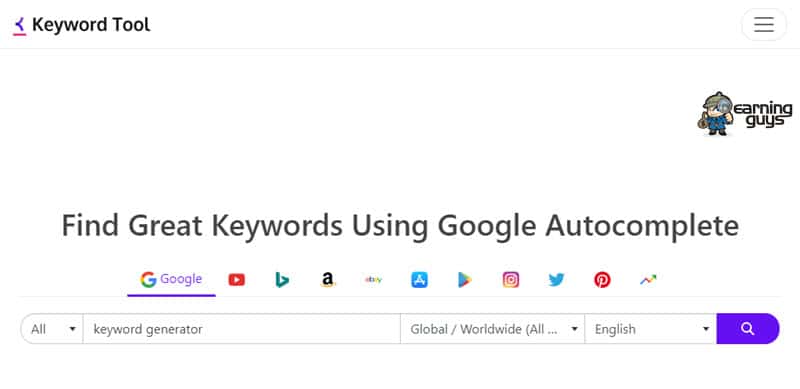Click the purple search button
The image size is (800, 389).
[748, 329]
